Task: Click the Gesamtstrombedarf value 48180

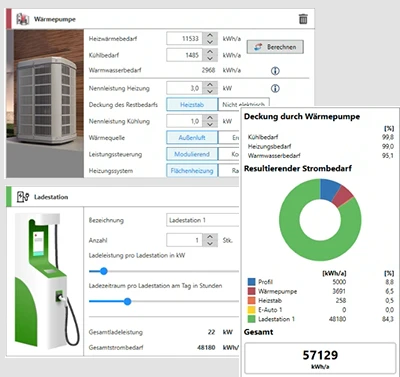Action: coord(206,347)
